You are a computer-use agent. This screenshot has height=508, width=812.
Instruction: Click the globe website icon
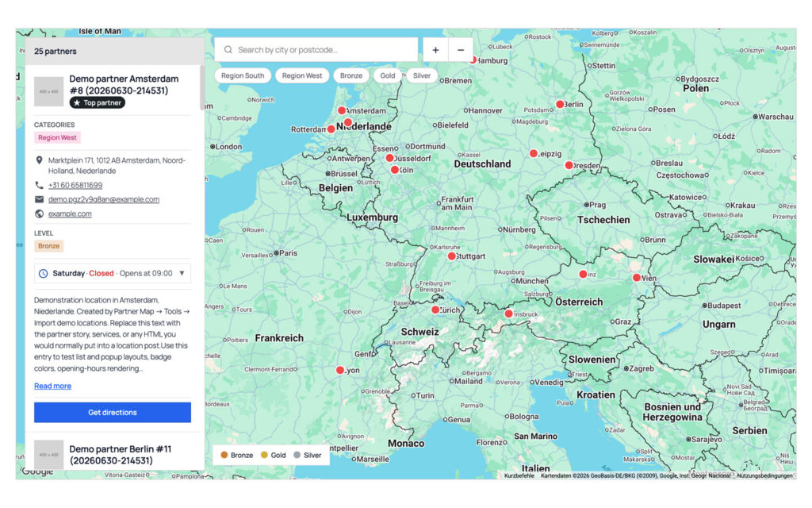[x=39, y=214]
